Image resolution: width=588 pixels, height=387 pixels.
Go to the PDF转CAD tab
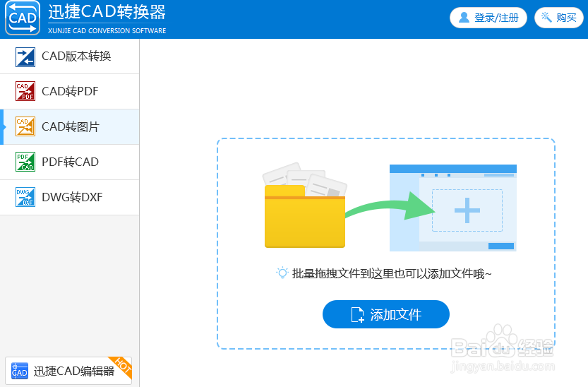click(69, 162)
